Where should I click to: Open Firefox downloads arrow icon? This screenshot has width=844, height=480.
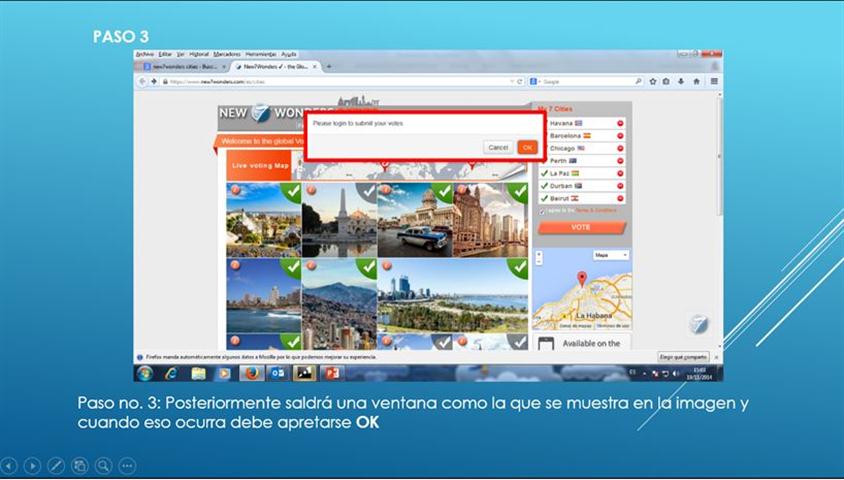[681, 81]
